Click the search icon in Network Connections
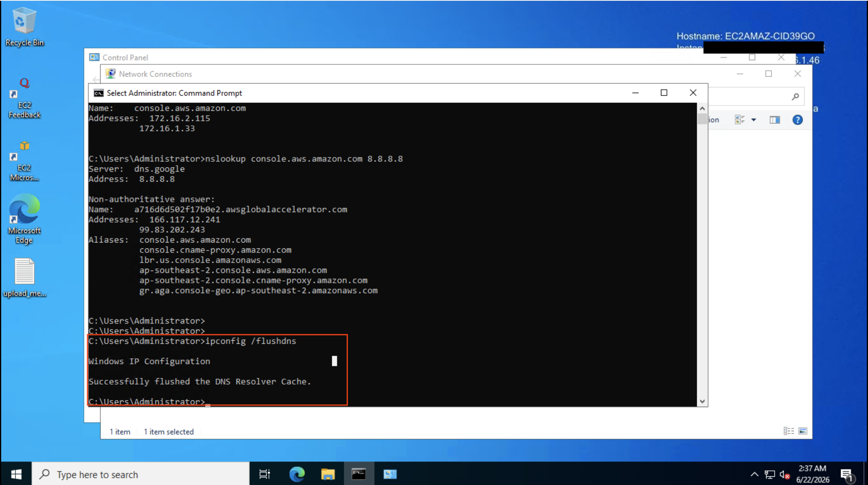The image size is (868, 485). 795,97
